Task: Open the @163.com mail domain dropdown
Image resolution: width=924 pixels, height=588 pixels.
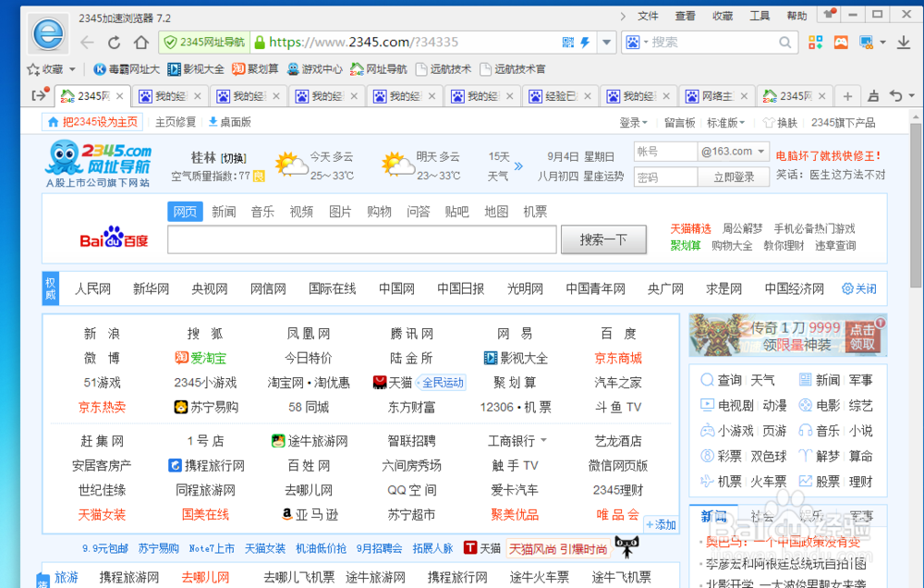Action: click(733, 152)
